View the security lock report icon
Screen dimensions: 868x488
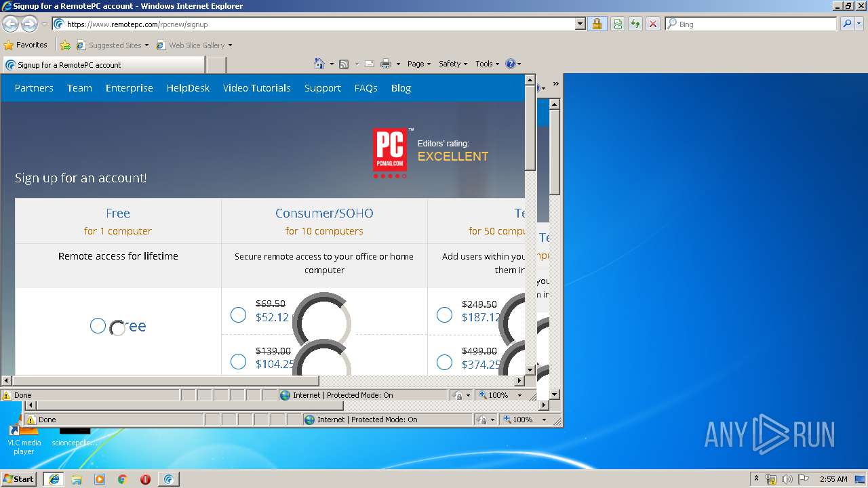point(597,24)
